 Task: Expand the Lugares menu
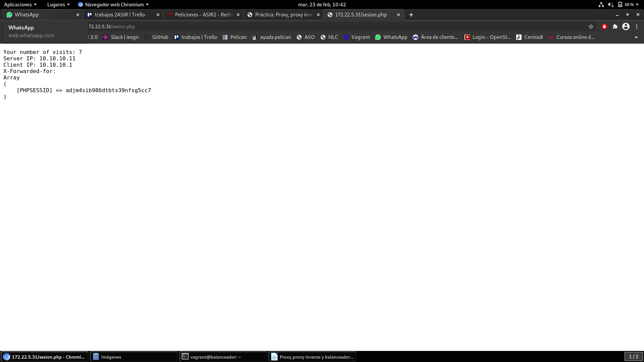tap(58, 4)
